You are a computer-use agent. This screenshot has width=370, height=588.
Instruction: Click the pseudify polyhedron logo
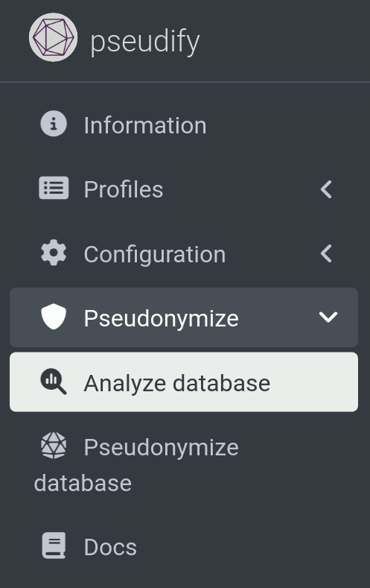[x=53, y=37]
